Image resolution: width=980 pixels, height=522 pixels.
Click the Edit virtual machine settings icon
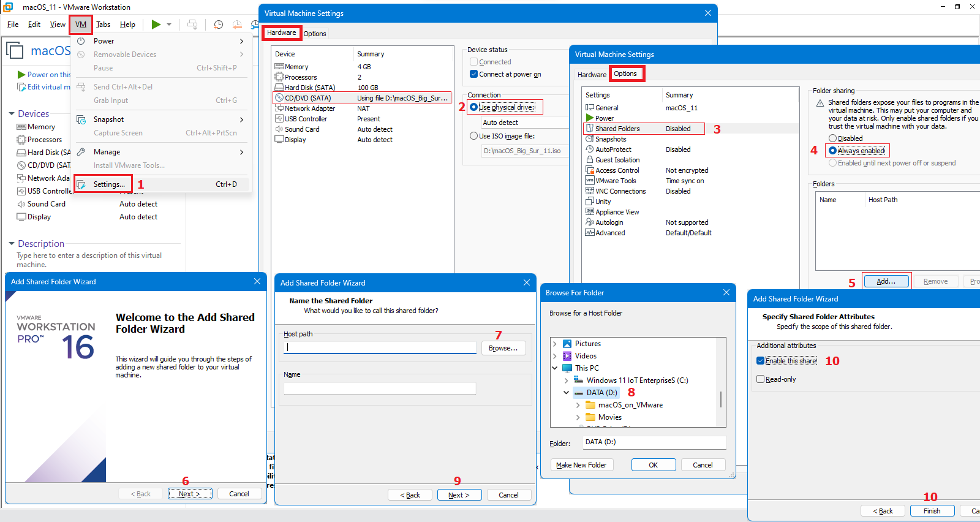click(x=21, y=87)
